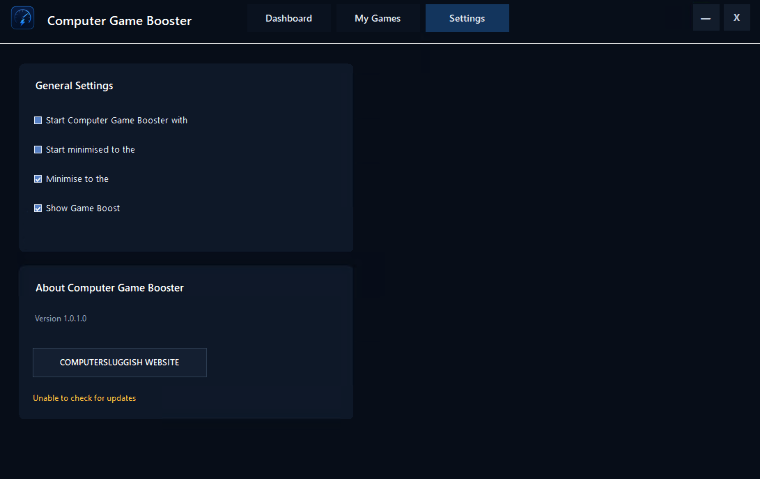760x479 pixels.
Task: Enable 'Start Computer Game Booster with' checkbox
Action: tap(38, 120)
